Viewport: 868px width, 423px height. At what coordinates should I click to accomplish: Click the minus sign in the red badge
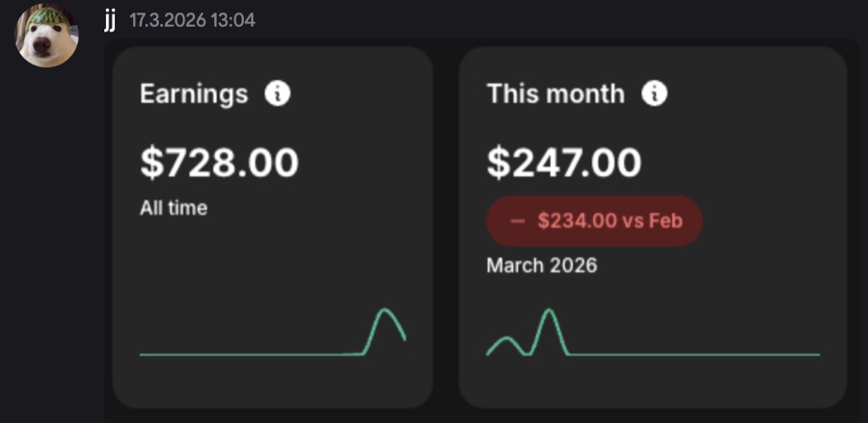click(x=517, y=222)
